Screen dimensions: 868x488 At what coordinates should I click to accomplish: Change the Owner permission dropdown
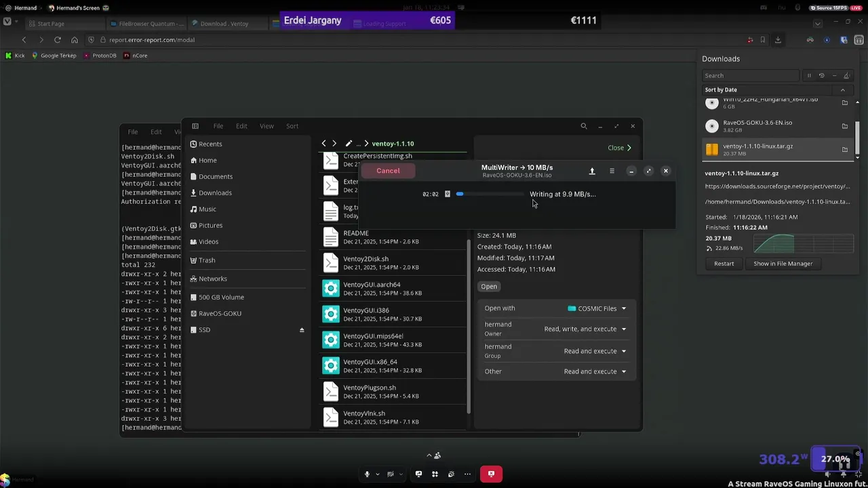(x=585, y=329)
